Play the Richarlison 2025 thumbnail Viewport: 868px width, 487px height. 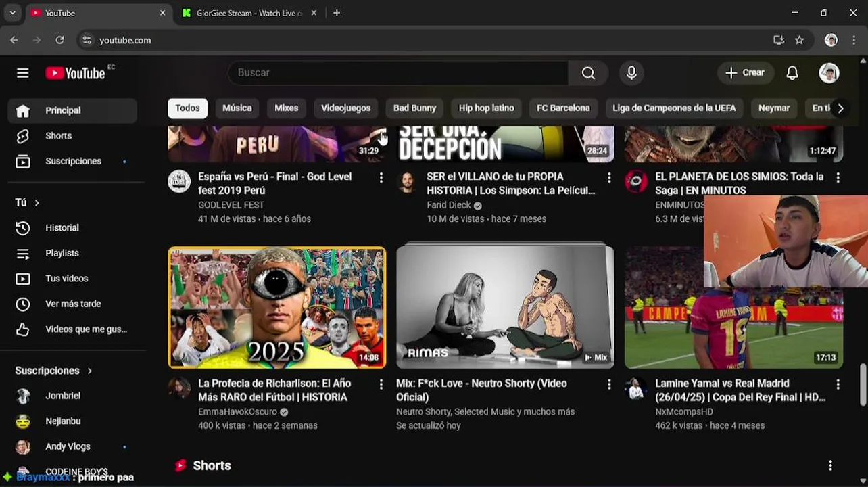(x=277, y=307)
